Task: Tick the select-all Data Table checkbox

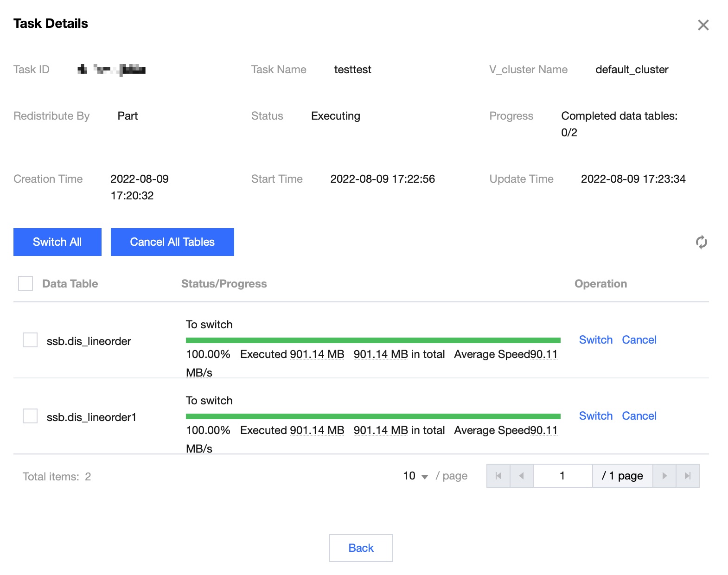Action: 26,283
